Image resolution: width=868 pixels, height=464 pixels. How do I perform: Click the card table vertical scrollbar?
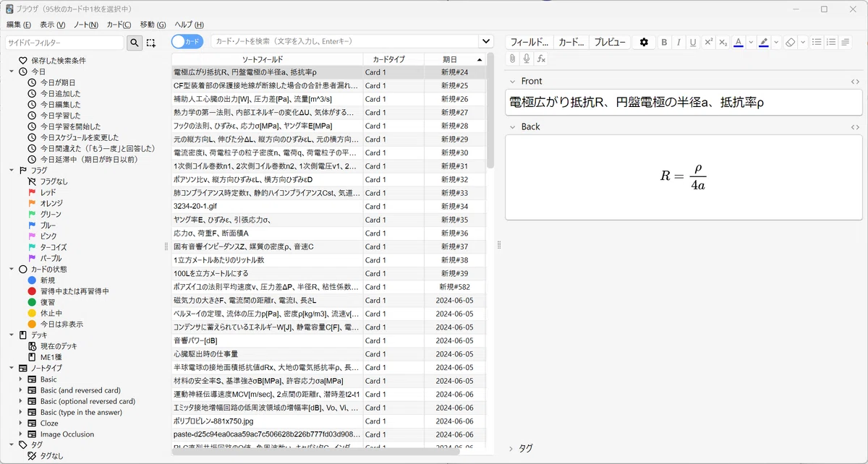[x=490, y=112]
